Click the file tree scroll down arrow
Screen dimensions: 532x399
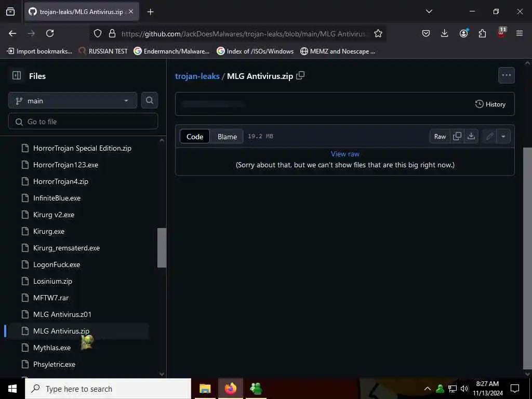162,374
